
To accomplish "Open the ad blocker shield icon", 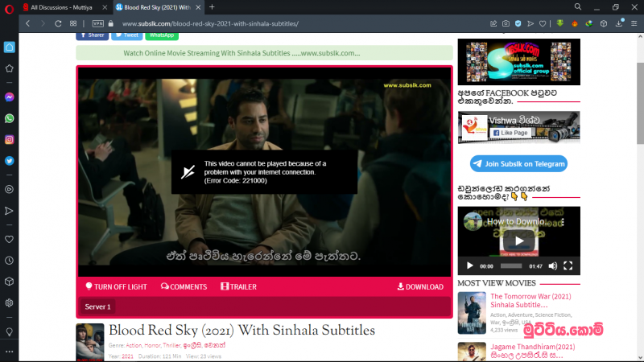I will click(518, 24).
